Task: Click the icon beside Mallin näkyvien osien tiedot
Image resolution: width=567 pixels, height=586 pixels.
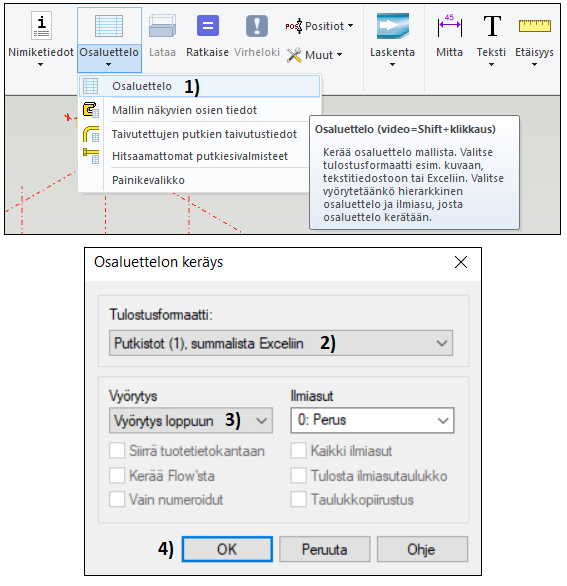Action: (x=91, y=110)
